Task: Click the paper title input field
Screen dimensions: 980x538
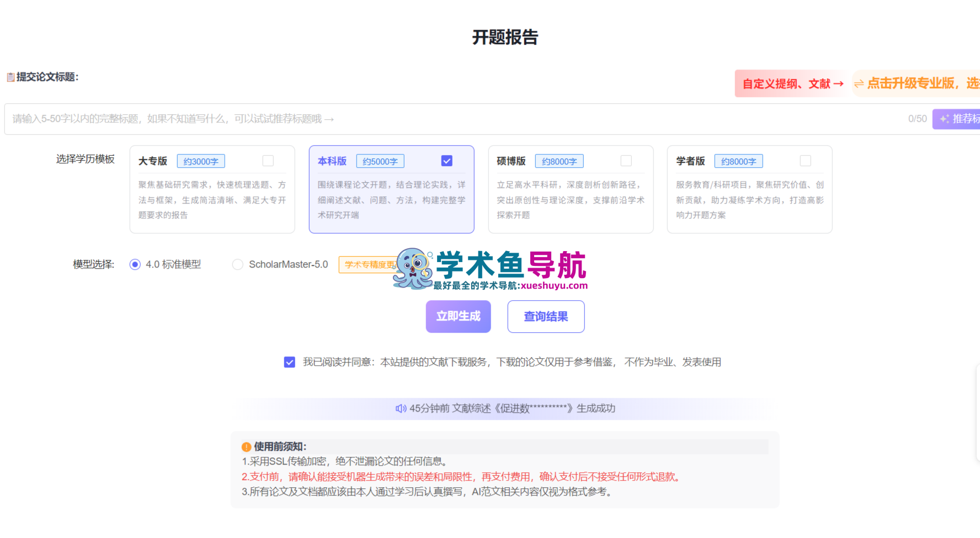Action: 386,119
